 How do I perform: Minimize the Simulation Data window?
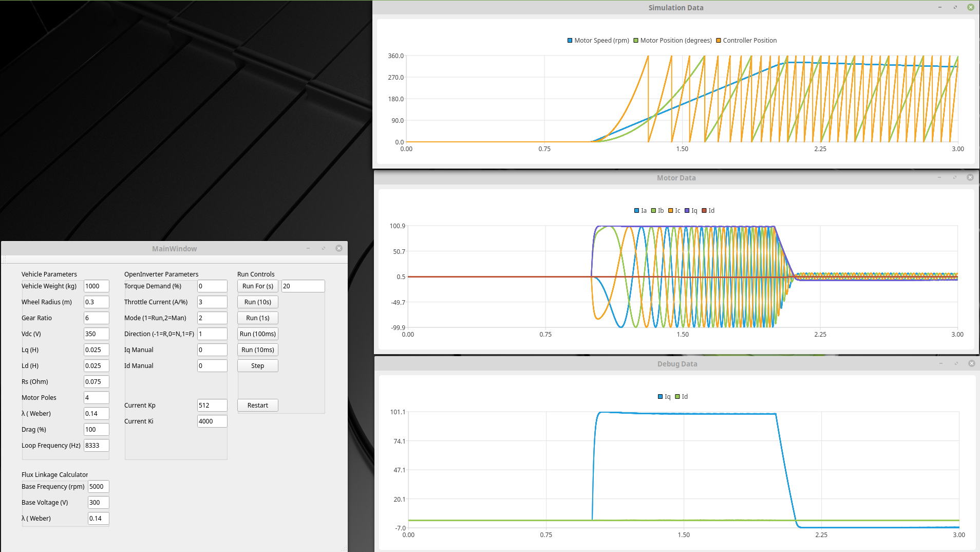point(940,7)
